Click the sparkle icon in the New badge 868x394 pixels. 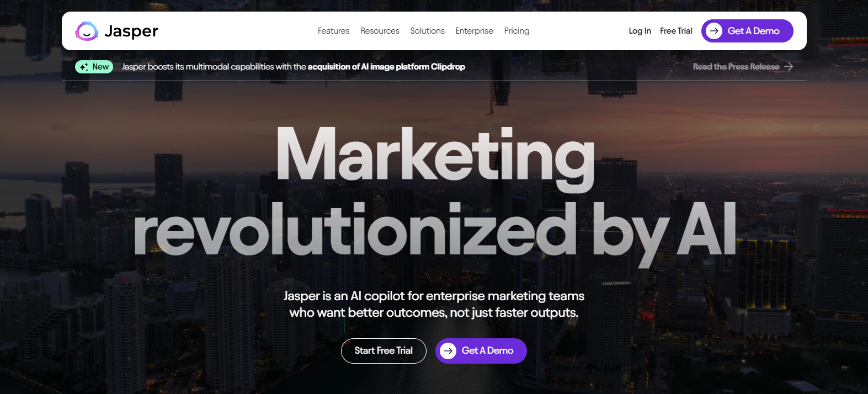pyautogui.click(x=84, y=67)
